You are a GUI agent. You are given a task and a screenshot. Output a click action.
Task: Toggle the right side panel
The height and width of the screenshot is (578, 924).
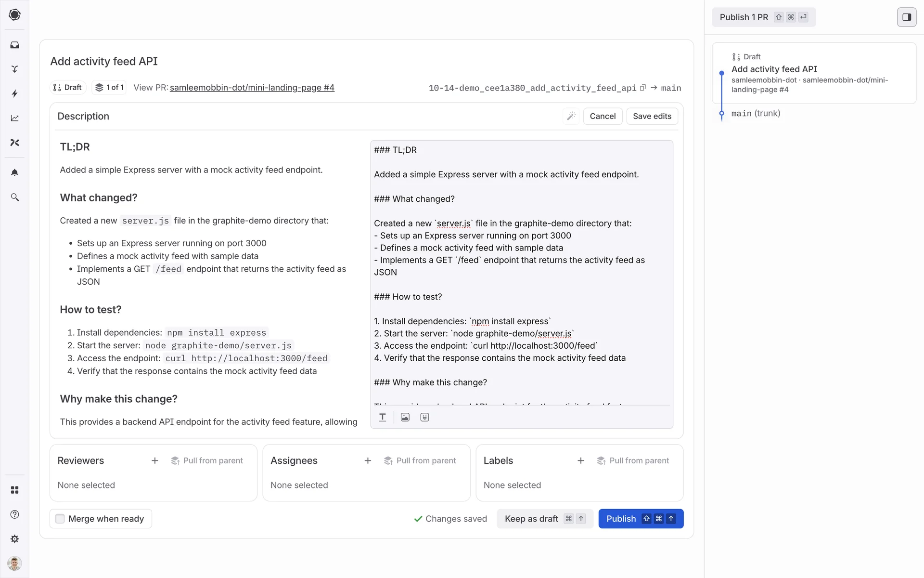(x=906, y=17)
